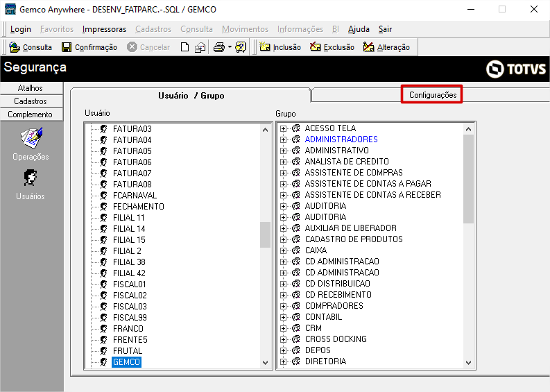Click the Complemento sidebar button
The image size is (550, 392).
coord(31,114)
